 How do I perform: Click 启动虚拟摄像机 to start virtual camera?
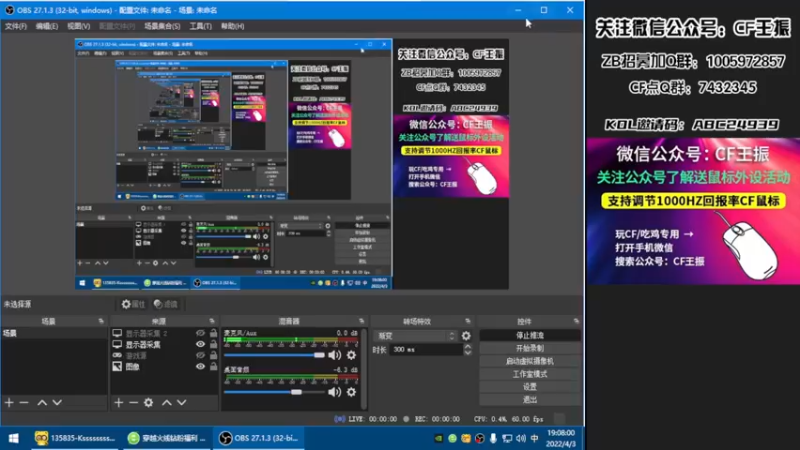tap(530, 361)
